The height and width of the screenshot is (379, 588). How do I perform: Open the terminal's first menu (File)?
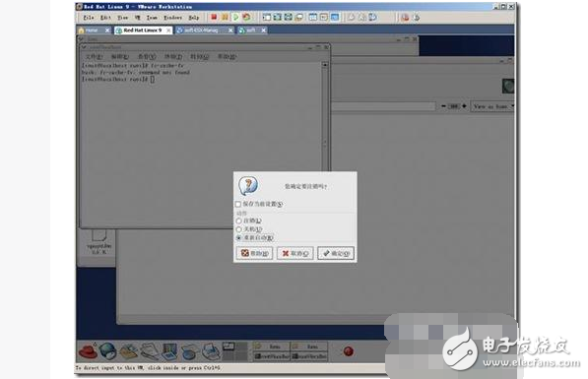click(94, 57)
